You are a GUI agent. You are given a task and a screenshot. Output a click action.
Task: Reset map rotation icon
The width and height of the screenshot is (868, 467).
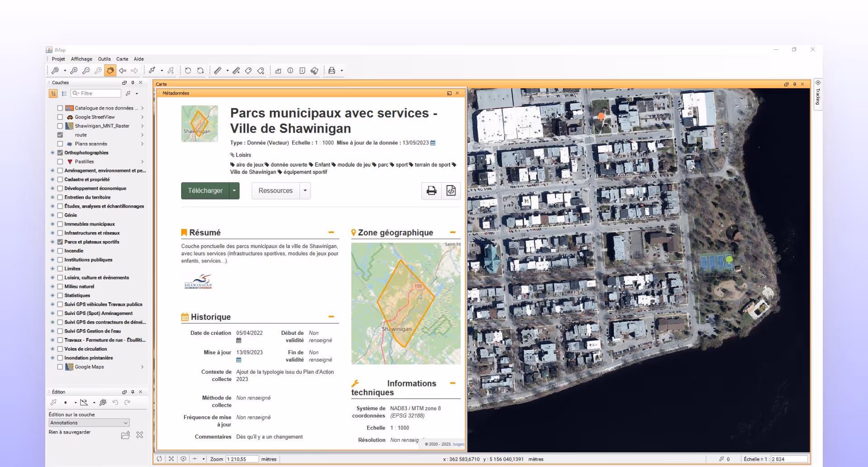200,71
